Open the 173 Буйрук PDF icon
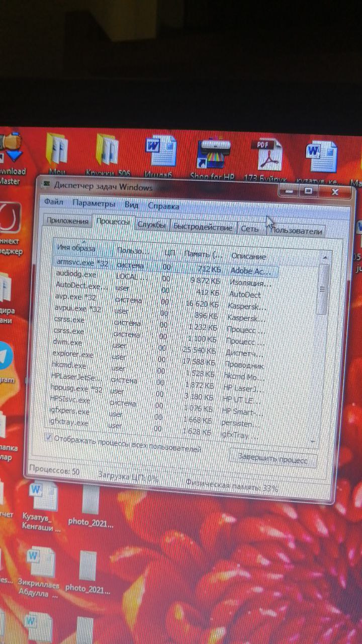This screenshot has height=644, width=362. click(x=267, y=160)
